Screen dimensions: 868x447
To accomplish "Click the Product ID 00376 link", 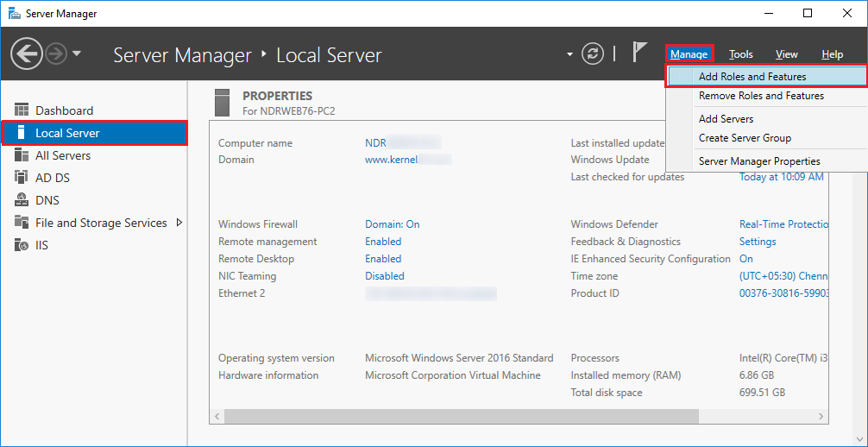I will point(783,293).
